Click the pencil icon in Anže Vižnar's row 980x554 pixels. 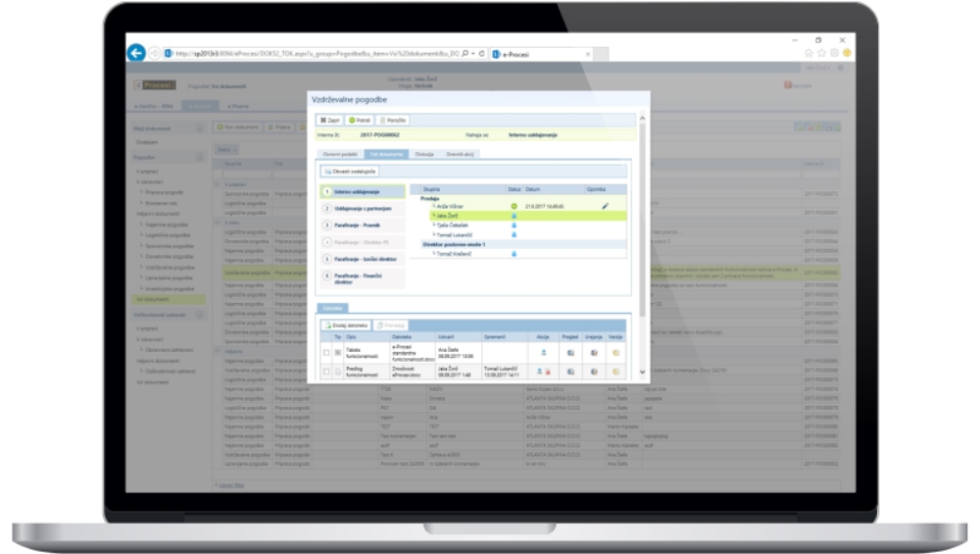[x=605, y=206]
